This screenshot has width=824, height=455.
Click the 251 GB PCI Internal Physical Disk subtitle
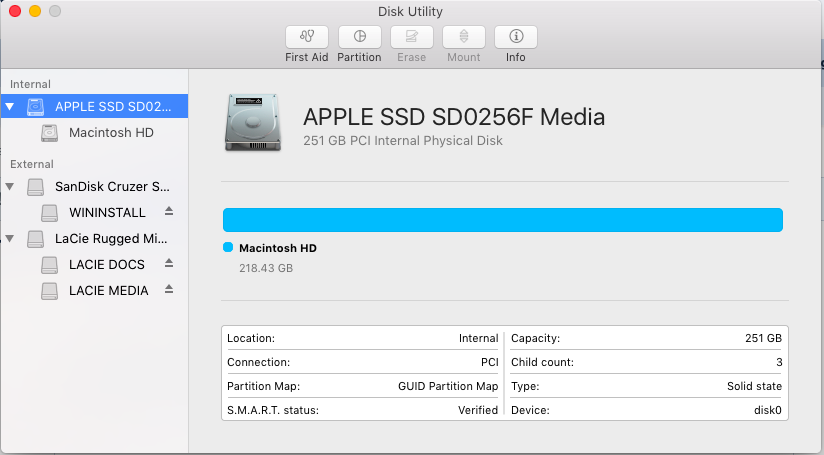click(x=403, y=141)
